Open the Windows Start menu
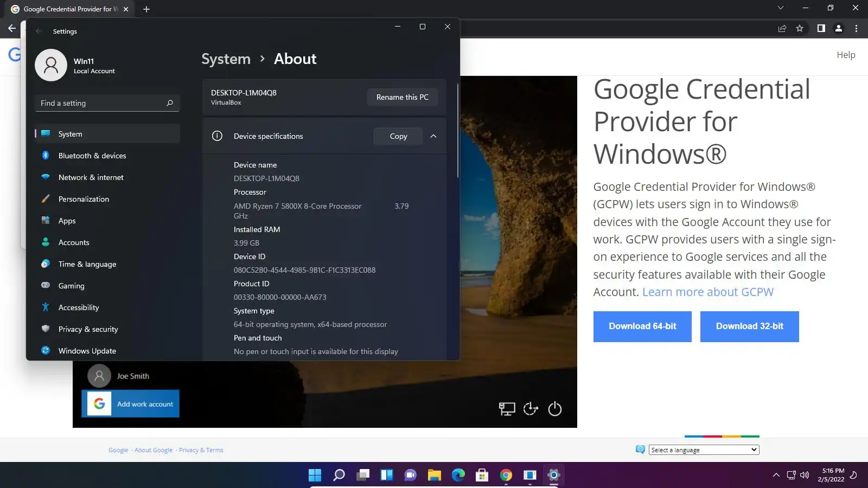The image size is (868, 488). click(315, 476)
